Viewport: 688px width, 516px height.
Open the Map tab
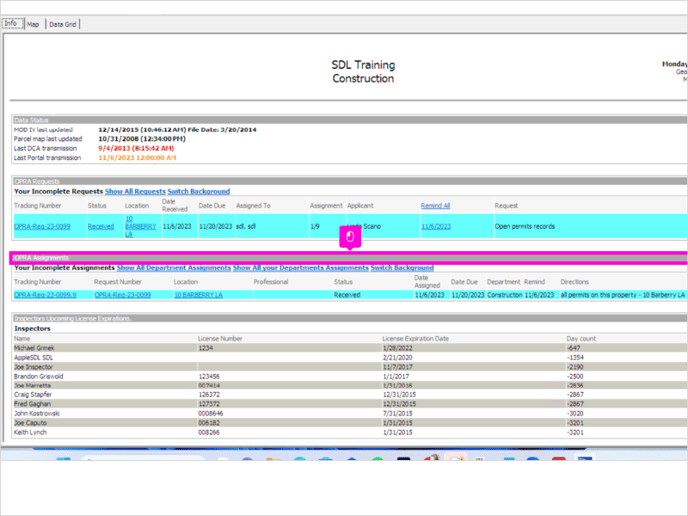33,25
